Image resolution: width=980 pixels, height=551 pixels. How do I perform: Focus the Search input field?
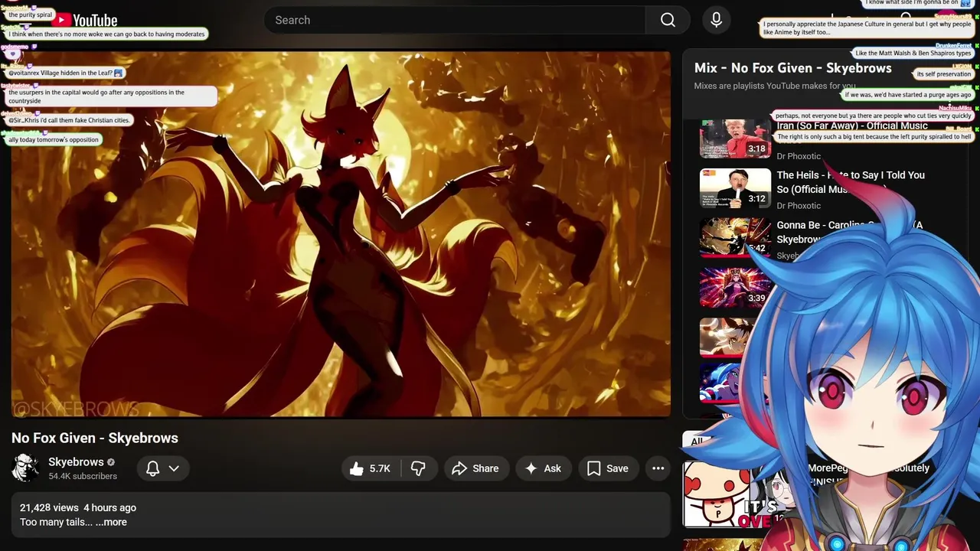coord(455,20)
